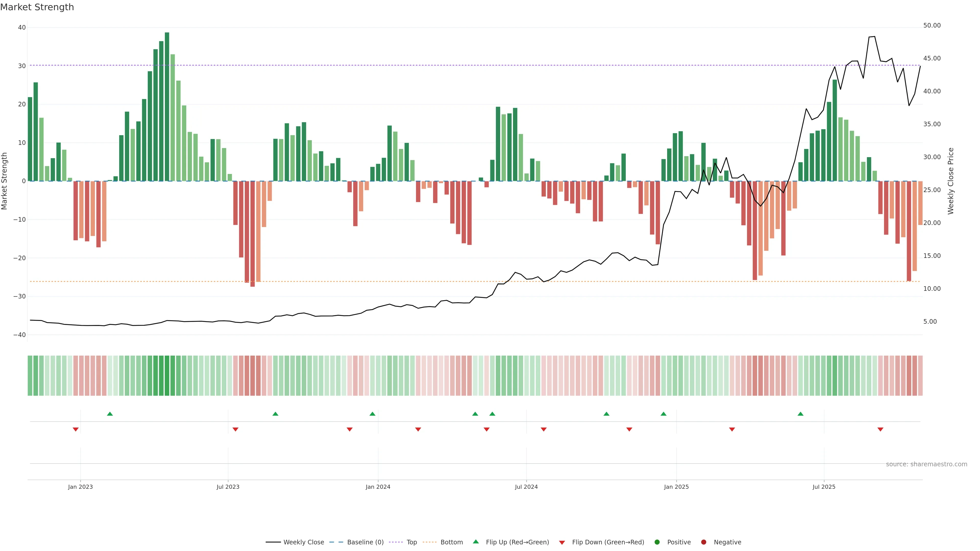This screenshot has width=980, height=551.
Task: Click the Weekly Close Price axis title
Action: tap(951, 181)
